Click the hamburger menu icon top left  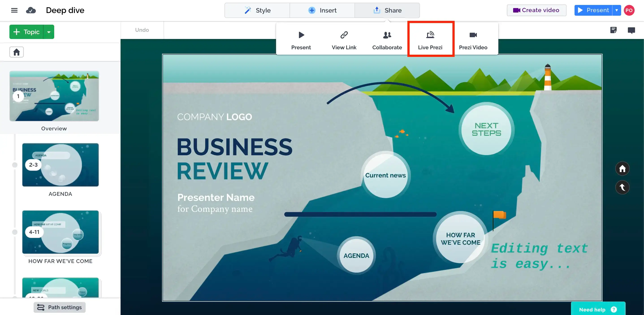tap(14, 10)
